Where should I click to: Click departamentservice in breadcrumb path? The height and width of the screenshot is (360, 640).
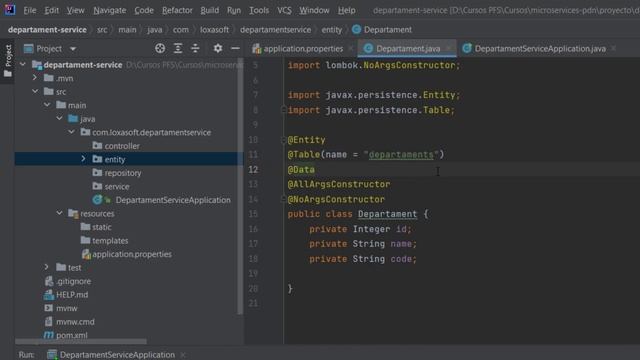tap(276, 29)
